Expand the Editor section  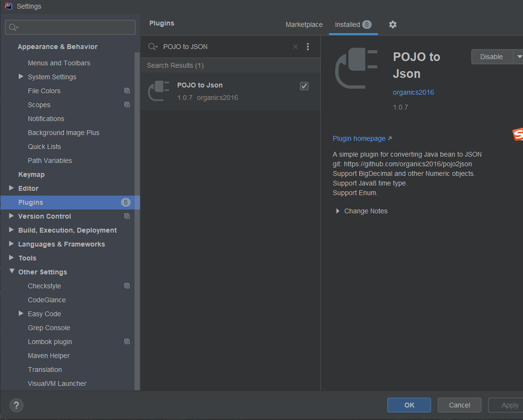(12, 188)
